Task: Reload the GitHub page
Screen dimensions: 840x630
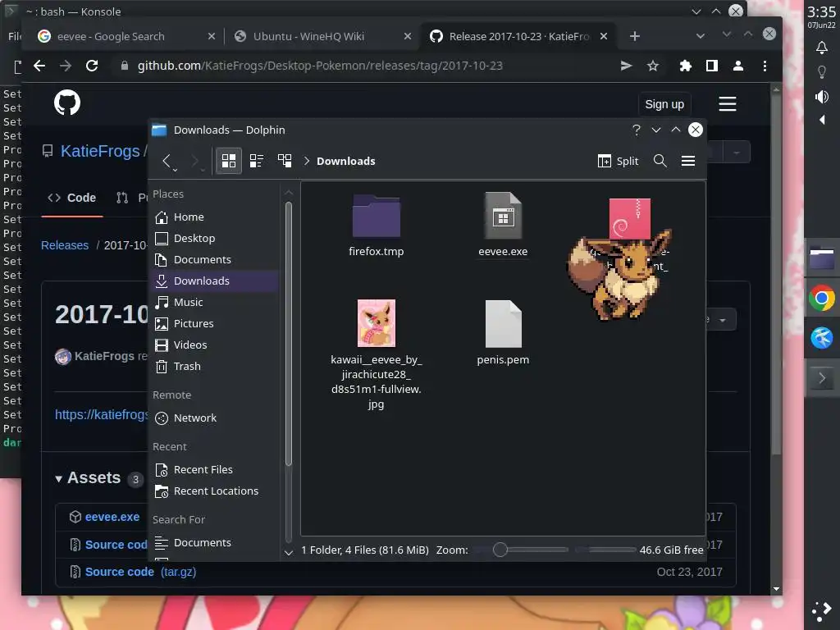Action: pyautogui.click(x=92, y=66)
